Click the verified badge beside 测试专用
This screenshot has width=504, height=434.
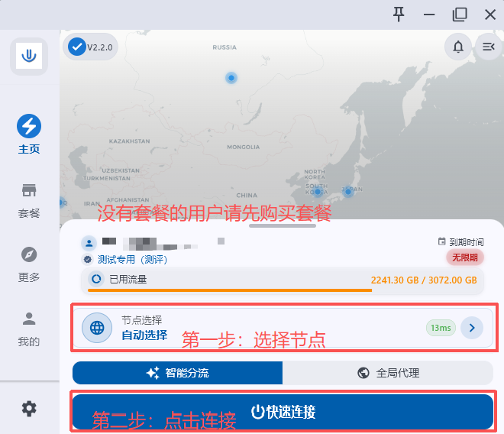[x=87, y=259]
